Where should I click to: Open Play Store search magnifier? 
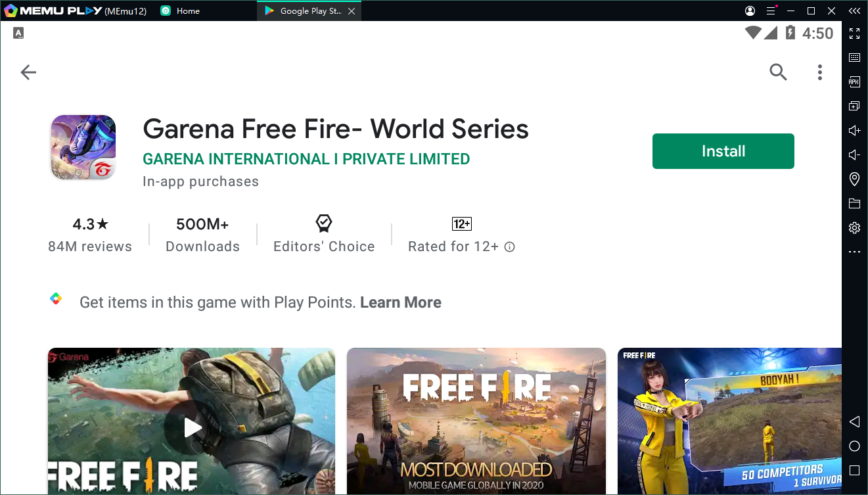(778, 72)
